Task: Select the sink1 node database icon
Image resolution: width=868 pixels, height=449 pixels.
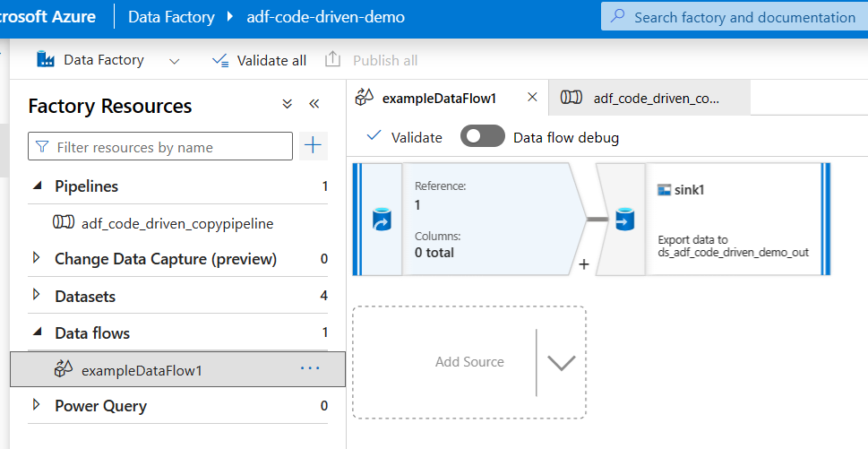Action: (624, 220)
